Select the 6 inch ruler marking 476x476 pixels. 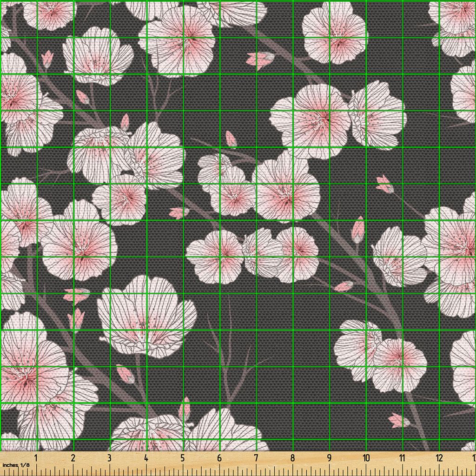pos(219,458)
